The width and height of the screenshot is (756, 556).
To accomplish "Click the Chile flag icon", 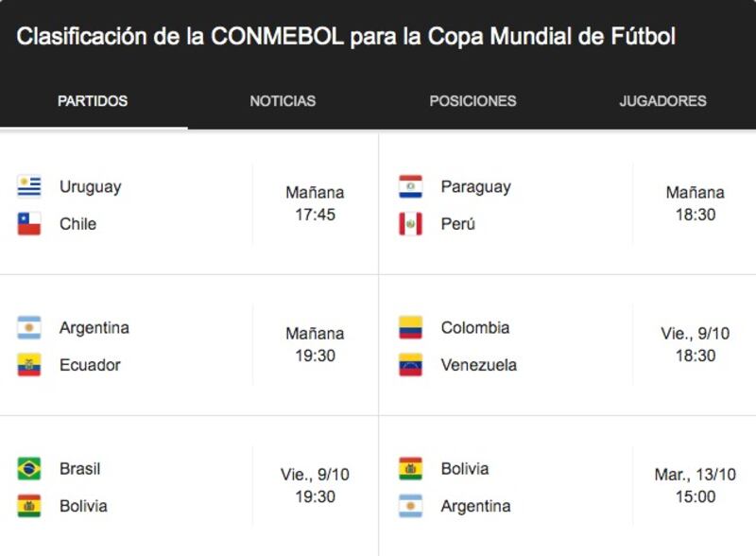I will pos(29,224).
